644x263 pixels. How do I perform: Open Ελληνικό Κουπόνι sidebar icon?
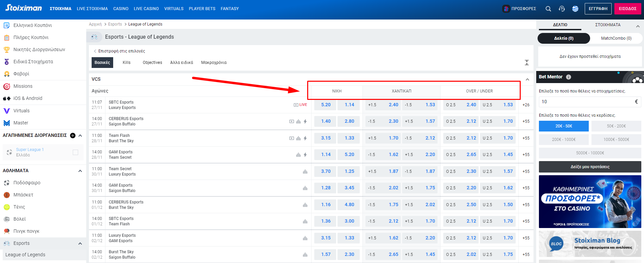tap(6, 25)
